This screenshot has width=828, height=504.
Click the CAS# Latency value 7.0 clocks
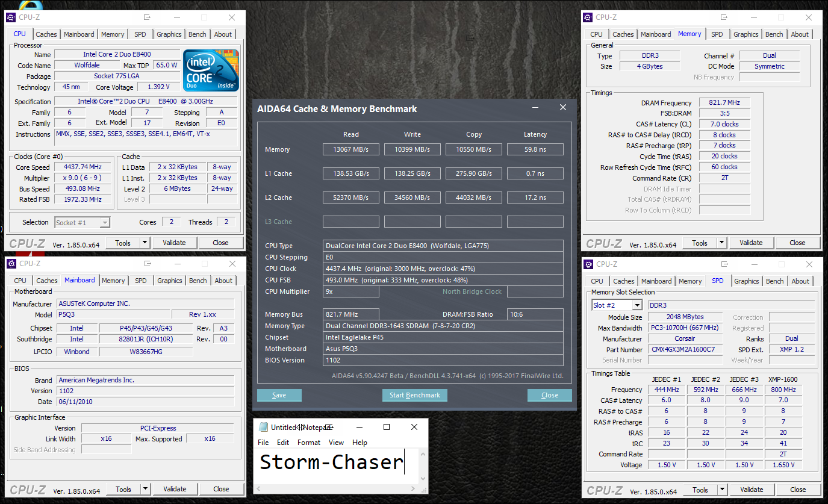(x=724, y=124)
